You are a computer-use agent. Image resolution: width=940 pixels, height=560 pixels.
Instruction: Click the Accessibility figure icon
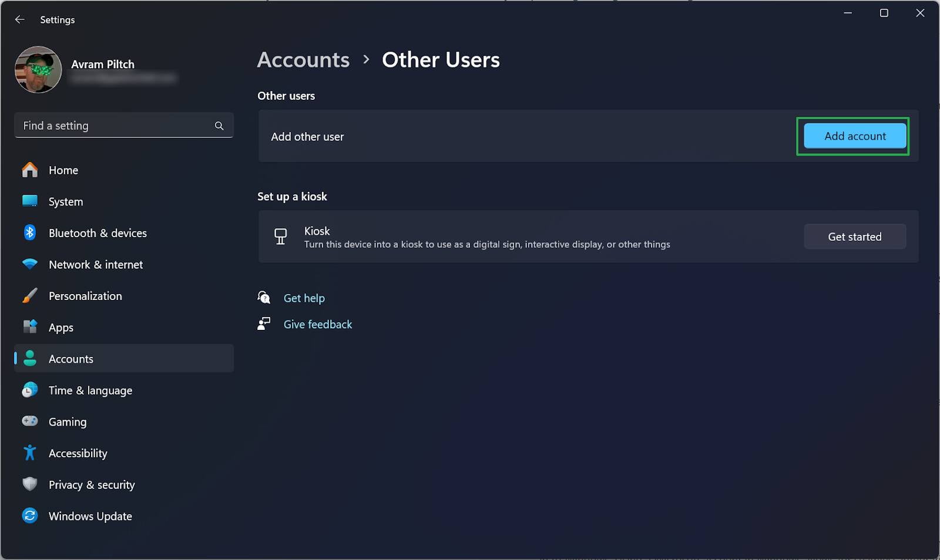(29, 453)
